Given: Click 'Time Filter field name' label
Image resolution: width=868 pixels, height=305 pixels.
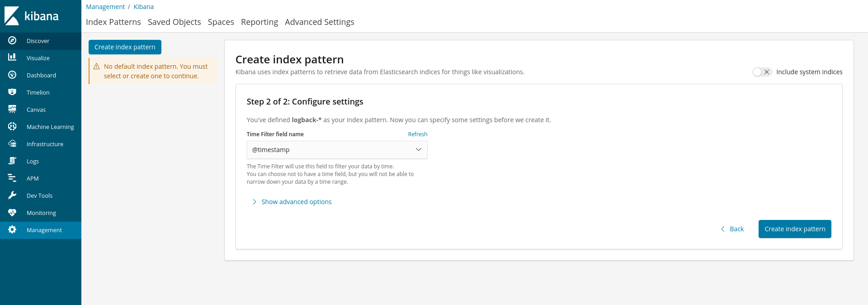Looking at the screenshot, I should [x=275, y=134].
